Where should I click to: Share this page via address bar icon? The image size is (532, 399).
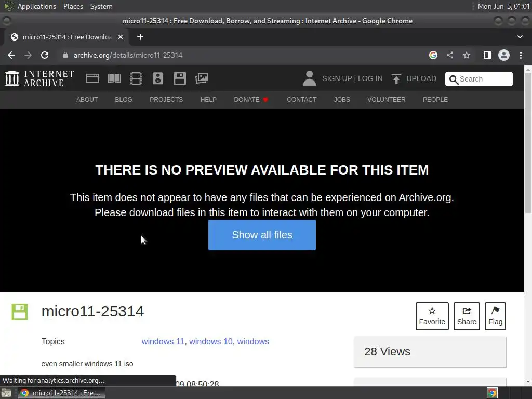(450, 55)
